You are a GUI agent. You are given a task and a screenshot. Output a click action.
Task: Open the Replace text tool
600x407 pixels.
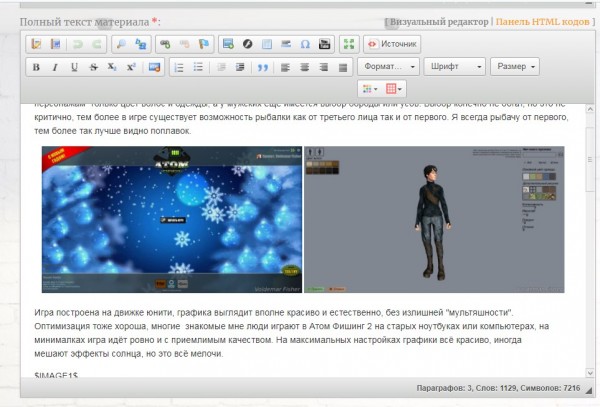point(141,44)
